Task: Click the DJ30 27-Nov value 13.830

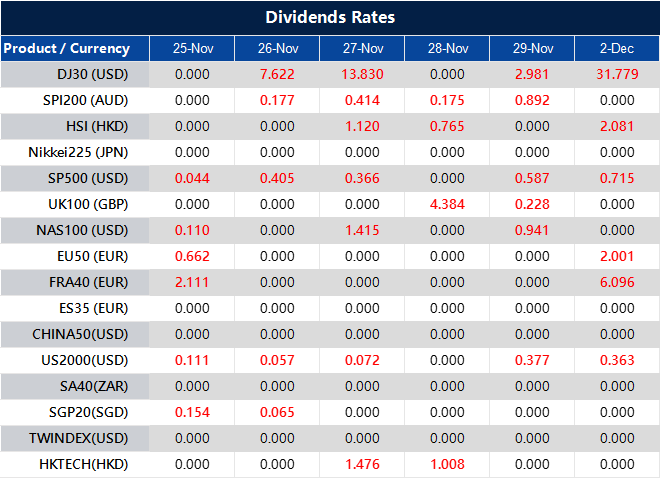Action: click(x=362, y=74)
